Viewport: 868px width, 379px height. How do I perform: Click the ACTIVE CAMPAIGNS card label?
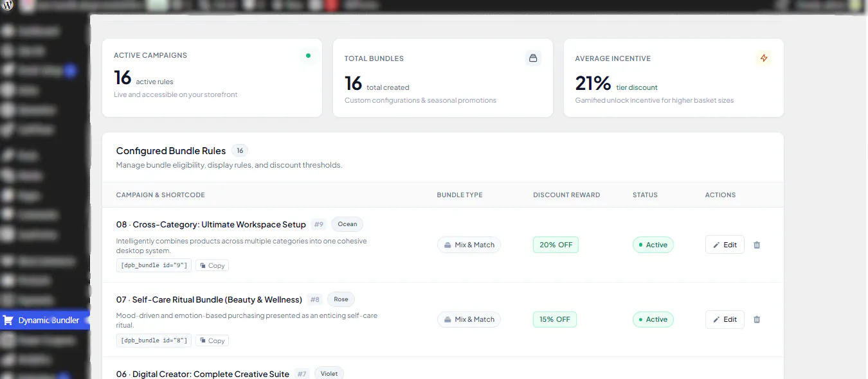point(150,55)
